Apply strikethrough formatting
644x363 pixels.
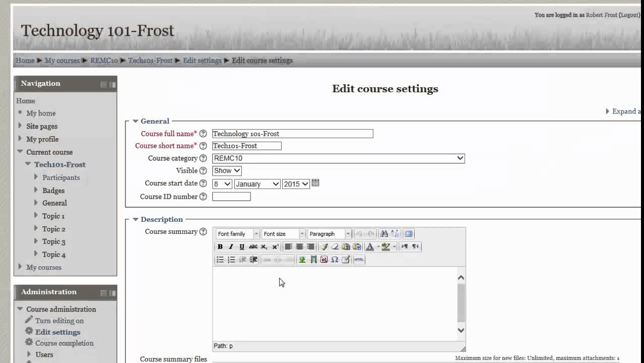pos(253,247)
